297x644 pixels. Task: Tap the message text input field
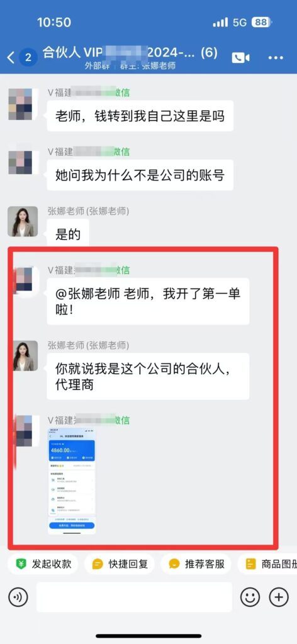pyautogui.click(x=134, y=597)
